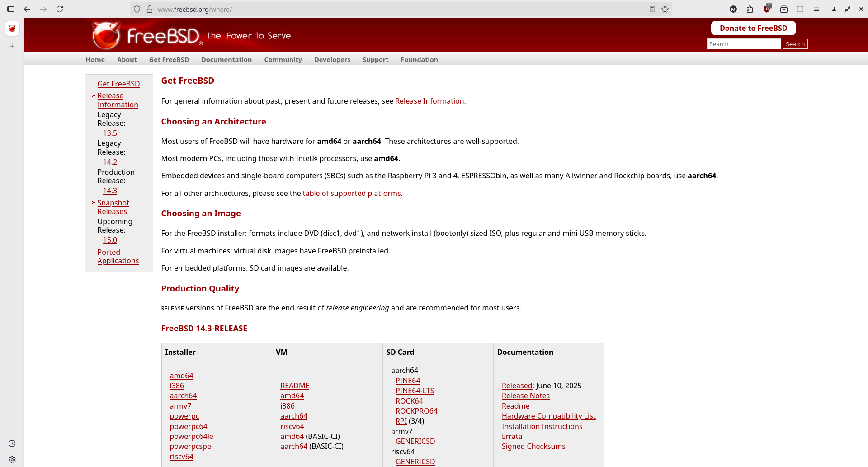Open armv7 installer link

tap(180, 406)
